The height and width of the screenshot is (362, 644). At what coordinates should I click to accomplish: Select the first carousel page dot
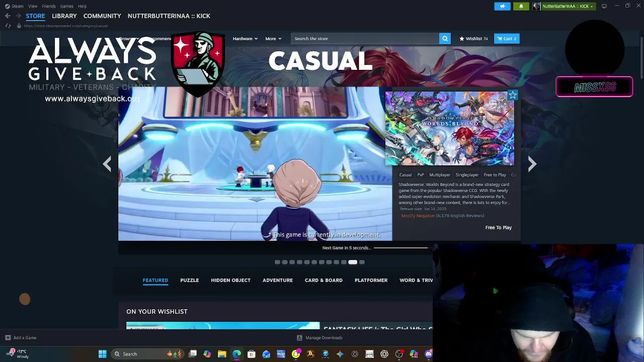tap(277, 262)
